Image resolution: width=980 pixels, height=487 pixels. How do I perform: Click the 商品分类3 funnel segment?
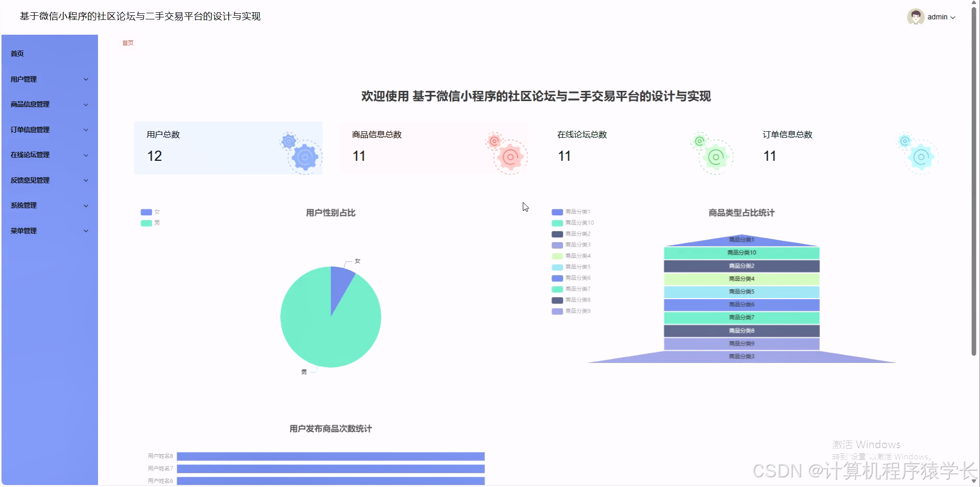point(740,356)
